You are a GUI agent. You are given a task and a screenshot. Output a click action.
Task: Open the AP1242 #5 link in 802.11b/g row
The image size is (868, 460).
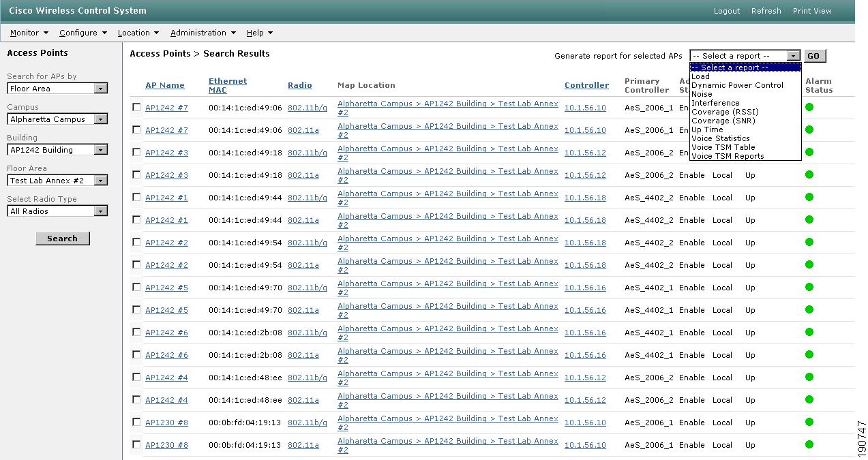point(166,288)
